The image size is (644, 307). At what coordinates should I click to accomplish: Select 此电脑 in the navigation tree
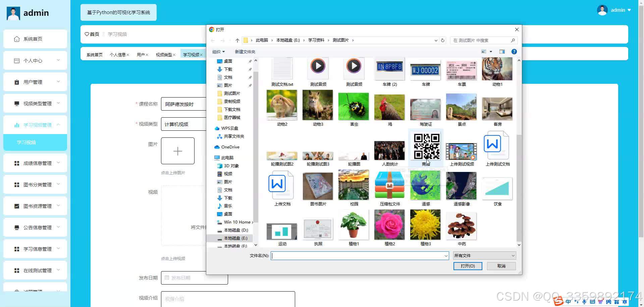click(x=227, y=158)
